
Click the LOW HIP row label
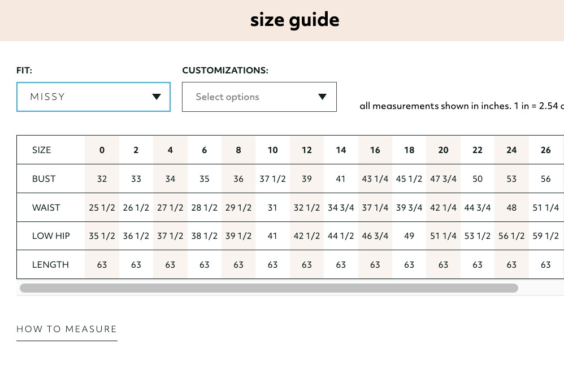click(51, 236)
